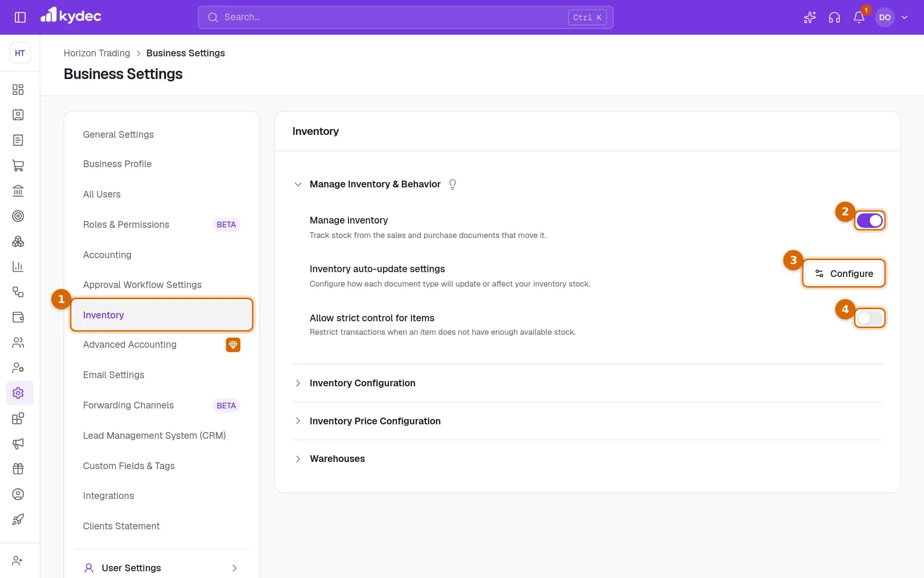Click the Horizon Trading breadcrumb link
The width and height of the screenshot is (924, 578).
[97, 53]
